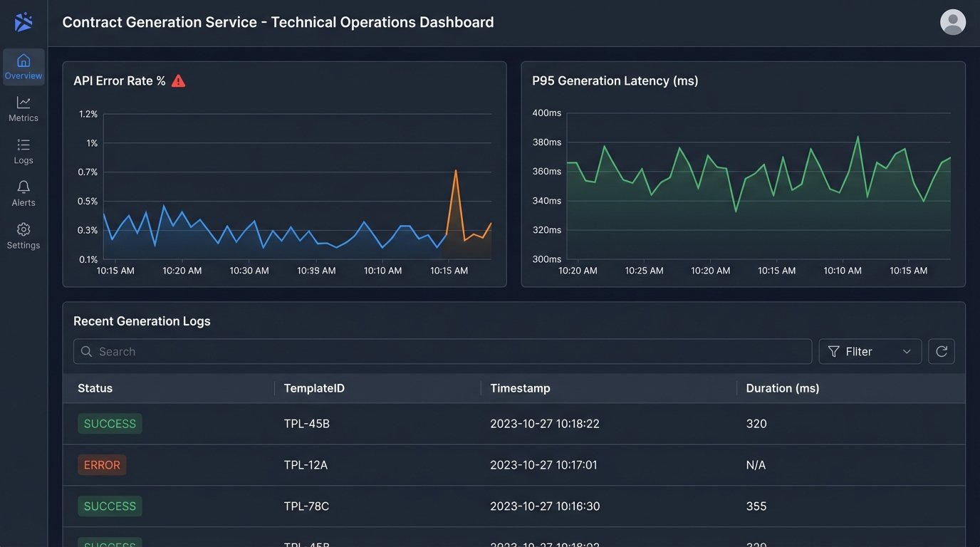Click the app logo in the sidebar
The image size is (980, 547).
pyautogui.click(x=24, y=22)
